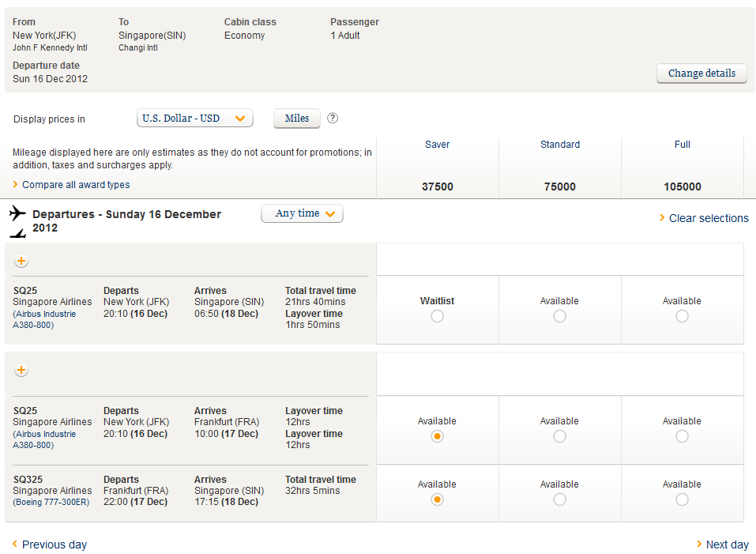The width and height of the screenshot is (756, 554).
Task: Go to Next day flights
Action: tap(727, 545)
